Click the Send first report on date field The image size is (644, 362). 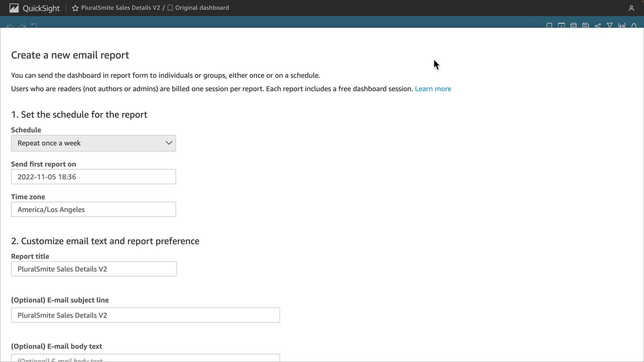click(x=93, y=177)
